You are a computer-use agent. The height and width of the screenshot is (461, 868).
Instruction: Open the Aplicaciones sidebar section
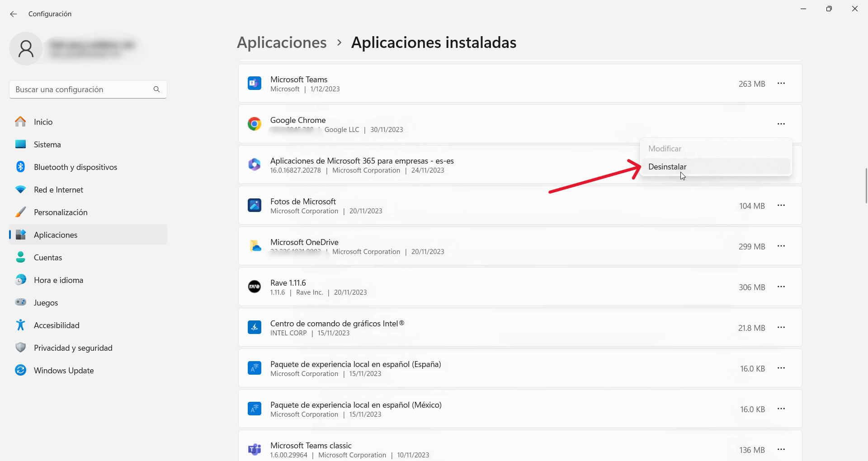[88, 235]
